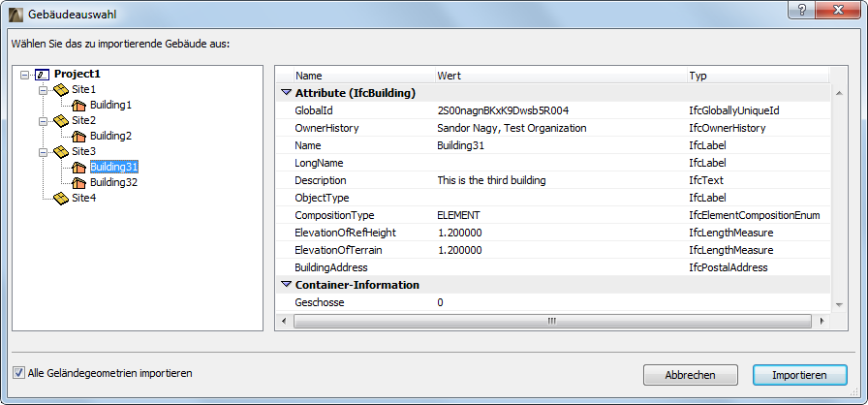Collapse the Site3 tree node
The width and height of the screenshot is (868, 405).
44,151
